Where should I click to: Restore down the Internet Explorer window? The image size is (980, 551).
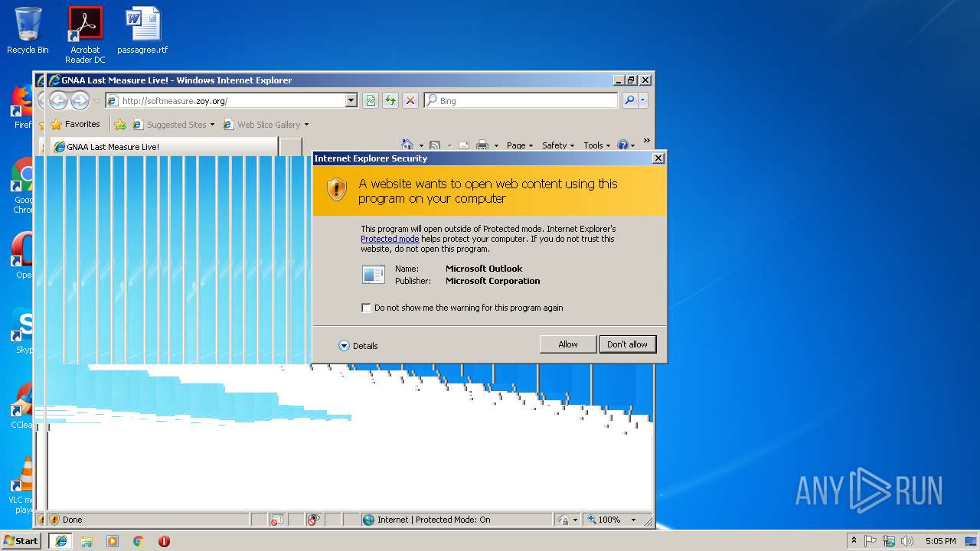click(631, 80)
